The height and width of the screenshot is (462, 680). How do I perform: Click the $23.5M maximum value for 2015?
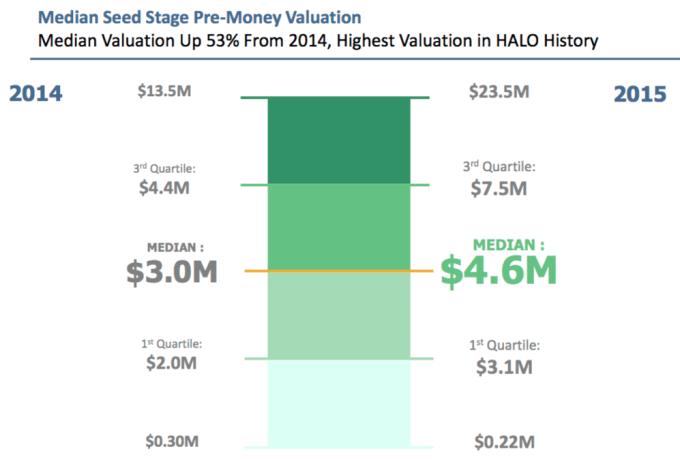point(501,92)
